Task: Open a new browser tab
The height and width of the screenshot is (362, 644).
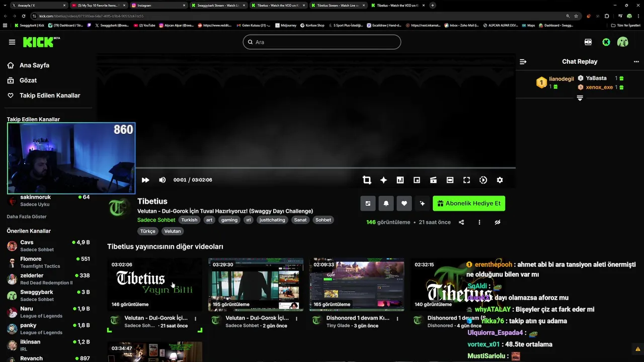Action: tap(433, 5)
